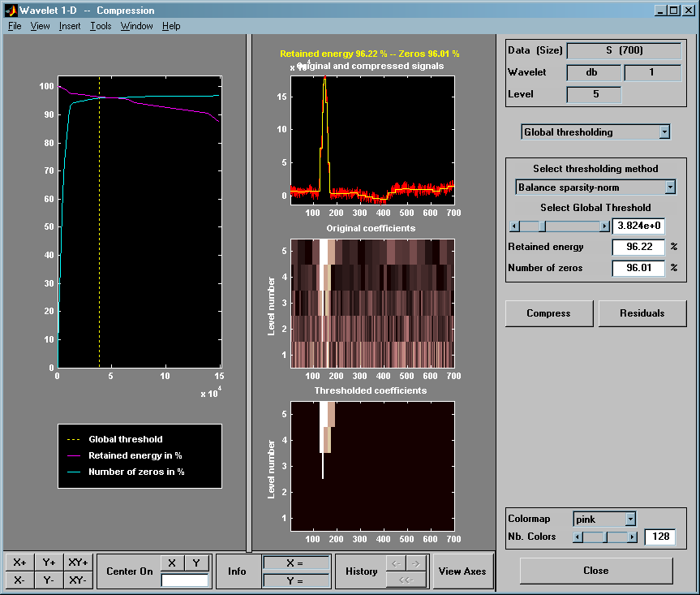Open the Global thresholding dropdown
The width and height of the screenshot is (700, 595).
595,132
